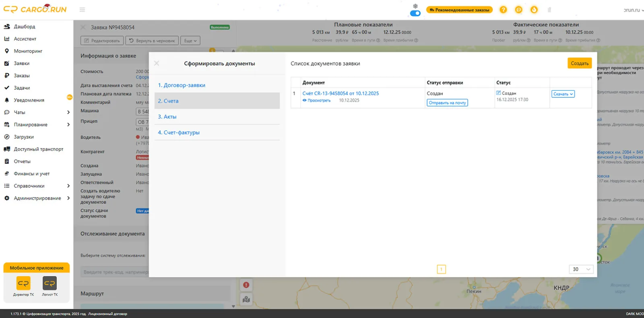The height and width of the screenshot is (318, 644).
Task: Click the map layers icon below the exclamation
Action: (246, 299)
